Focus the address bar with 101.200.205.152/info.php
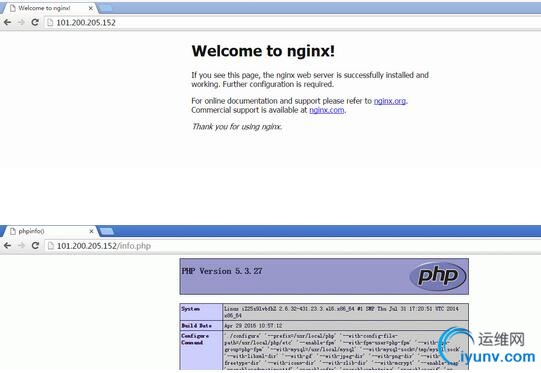Screen dimensions: 541x373 [293, 246]
